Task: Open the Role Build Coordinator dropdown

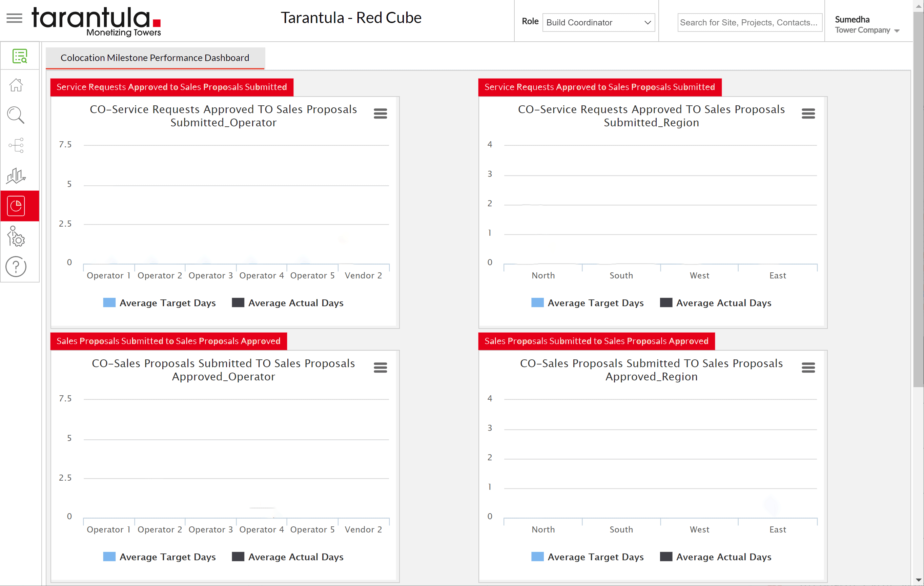Action: [598, 23]
